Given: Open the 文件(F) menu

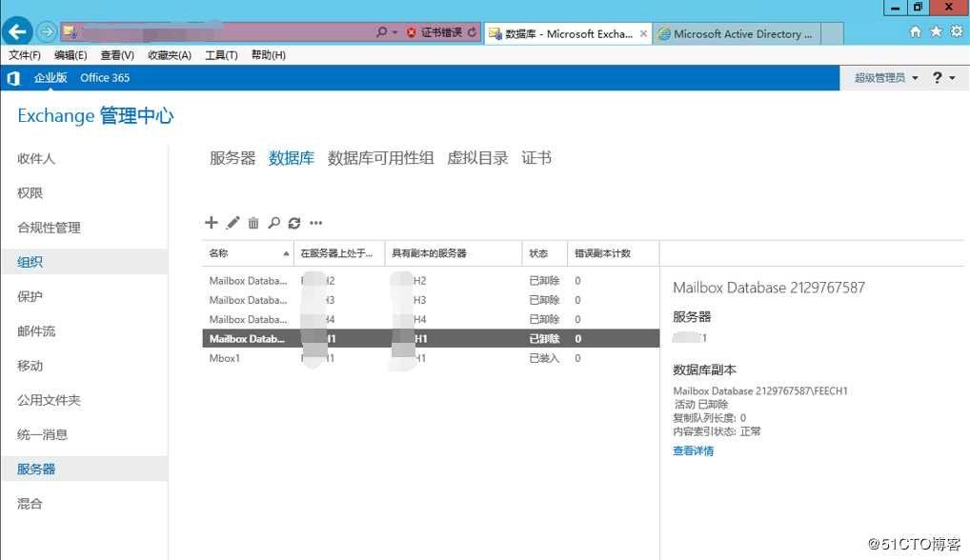Looking at the screenshot, I should click(25, 55).
